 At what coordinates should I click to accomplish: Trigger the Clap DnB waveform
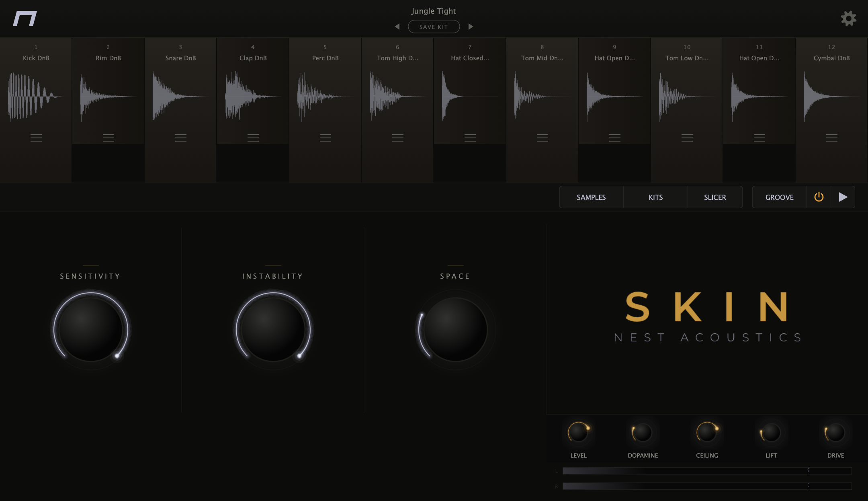(x=253, y=97)
